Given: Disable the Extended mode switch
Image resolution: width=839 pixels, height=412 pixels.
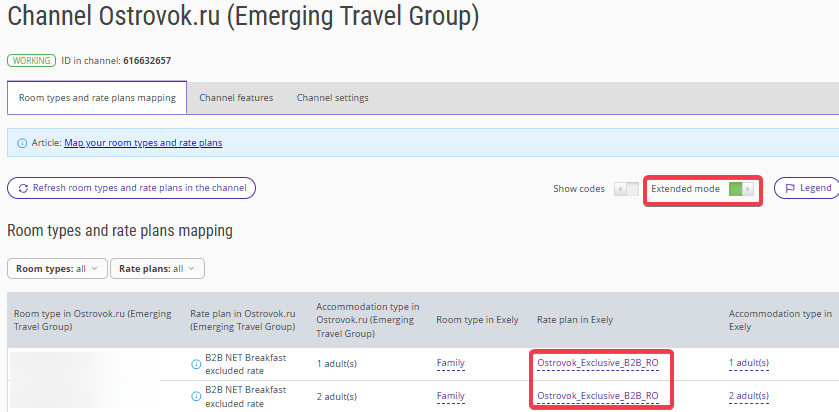Looking at the screenshot, I should click(742, 188).
